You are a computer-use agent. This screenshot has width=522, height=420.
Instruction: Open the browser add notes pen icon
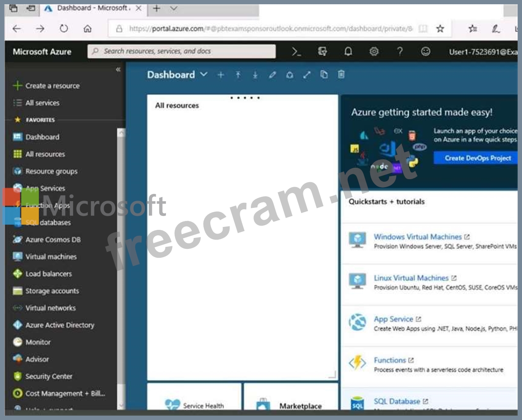[x=496, y=28]
